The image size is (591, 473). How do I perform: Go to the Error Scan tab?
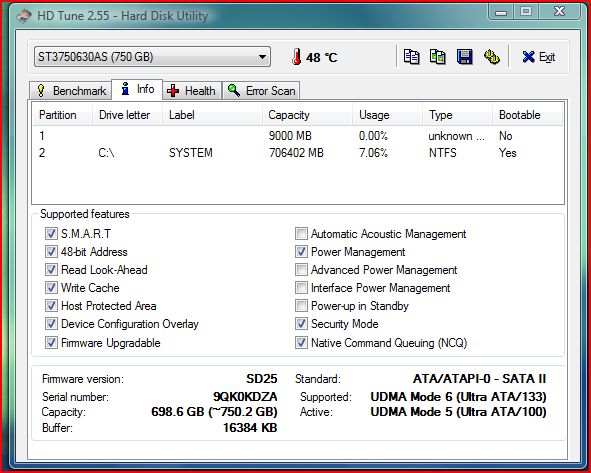[261, 90]
